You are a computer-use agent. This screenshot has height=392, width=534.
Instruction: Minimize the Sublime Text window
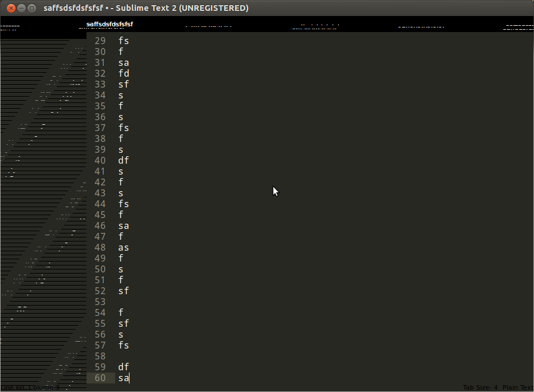(x=21, y=8)
